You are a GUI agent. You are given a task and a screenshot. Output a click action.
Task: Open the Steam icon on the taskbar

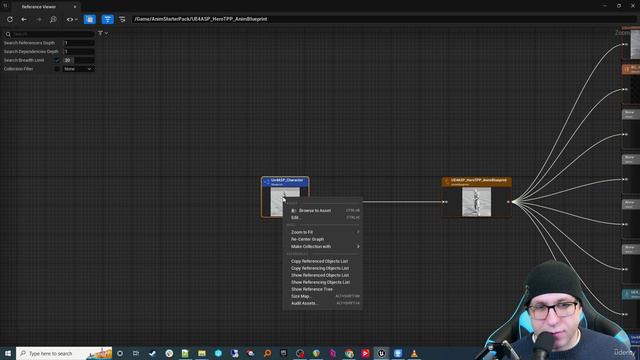(152, 353)
